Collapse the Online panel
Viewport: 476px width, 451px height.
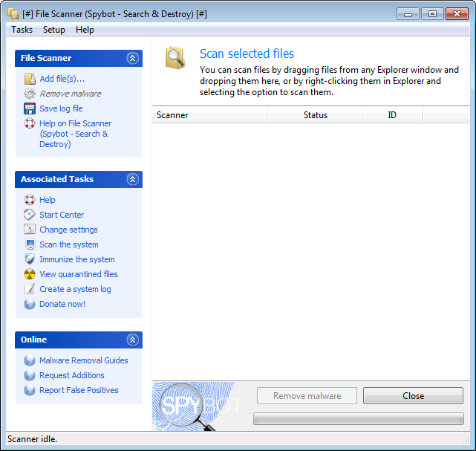coord(133,340)
